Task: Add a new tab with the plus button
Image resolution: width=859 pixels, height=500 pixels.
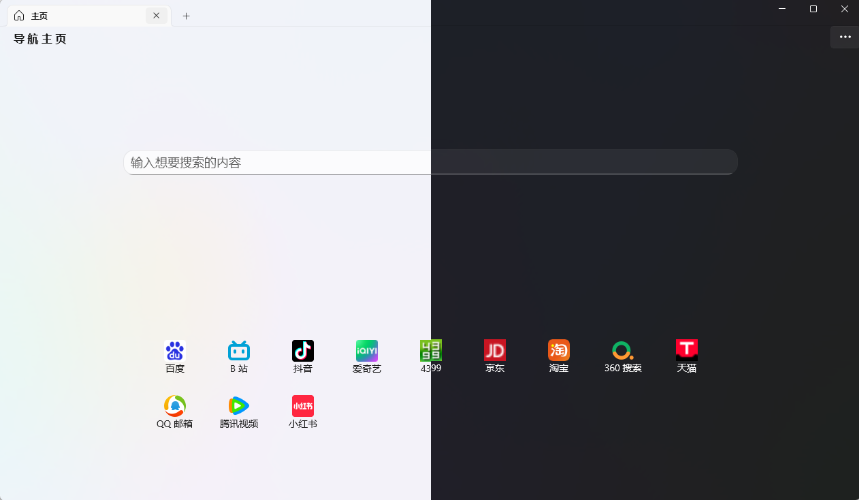Action: (186, 16)
